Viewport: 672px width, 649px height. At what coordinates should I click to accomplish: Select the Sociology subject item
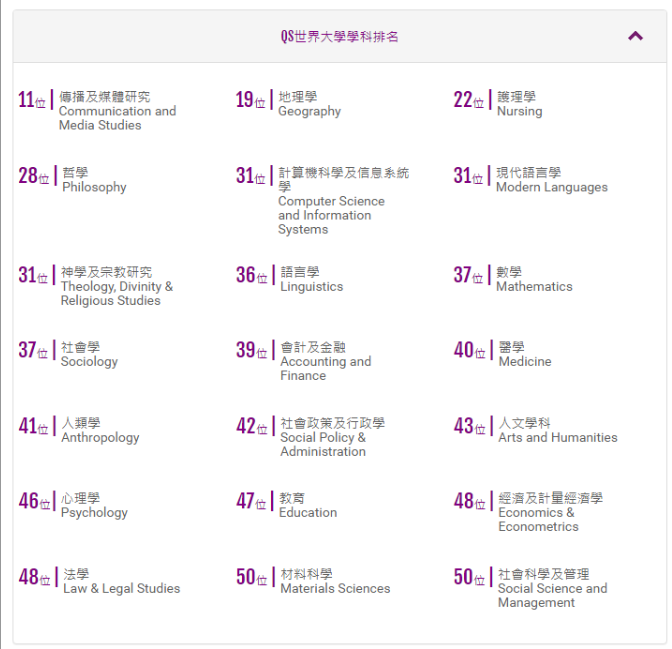point(89,355)
